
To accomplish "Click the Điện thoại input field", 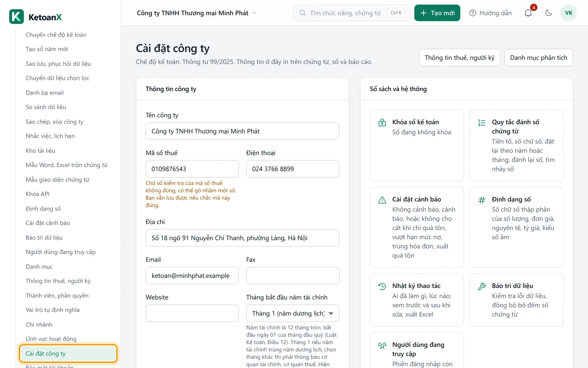I will [293, 169].
